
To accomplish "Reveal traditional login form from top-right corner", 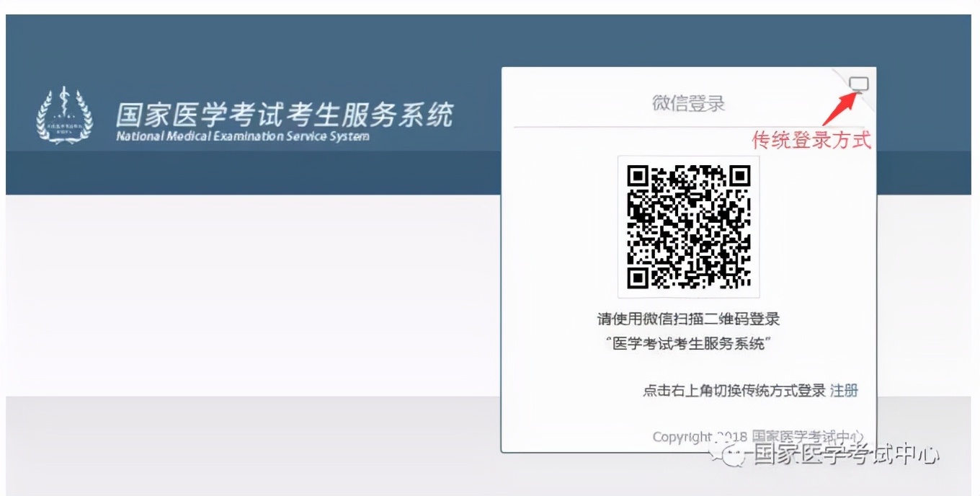I will [x=859, y=84].
